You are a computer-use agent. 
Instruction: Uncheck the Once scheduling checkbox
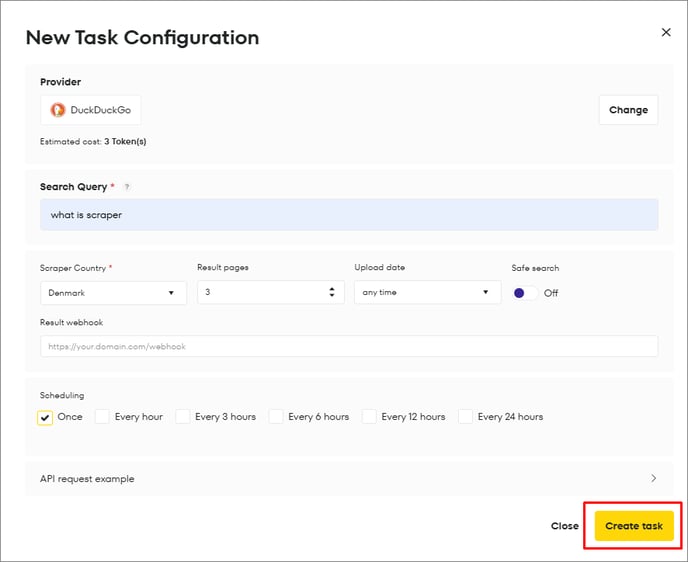pos(45,418)
